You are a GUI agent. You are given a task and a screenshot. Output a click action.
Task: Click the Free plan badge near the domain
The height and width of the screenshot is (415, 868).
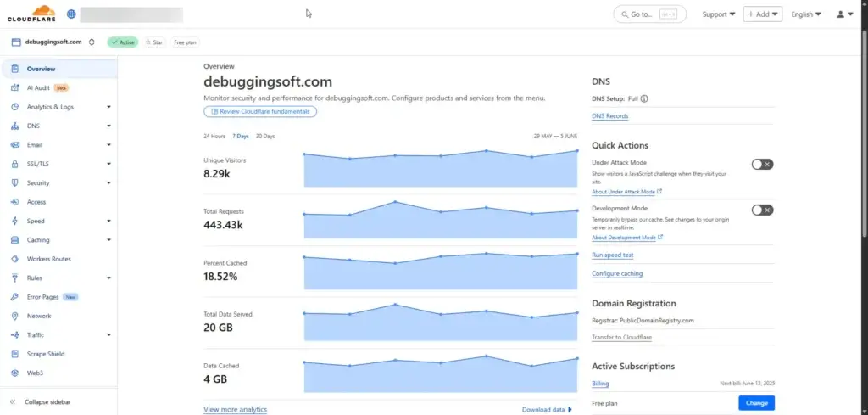(185, 42)
